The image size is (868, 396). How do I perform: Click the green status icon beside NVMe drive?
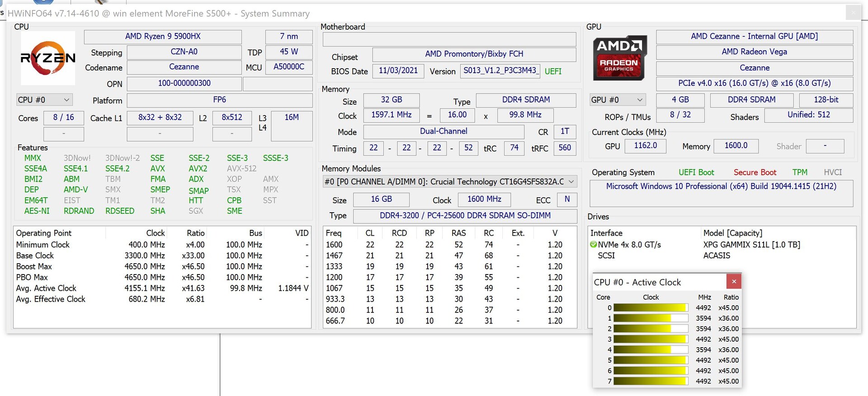pyautogui.click(x=594, y=245)
